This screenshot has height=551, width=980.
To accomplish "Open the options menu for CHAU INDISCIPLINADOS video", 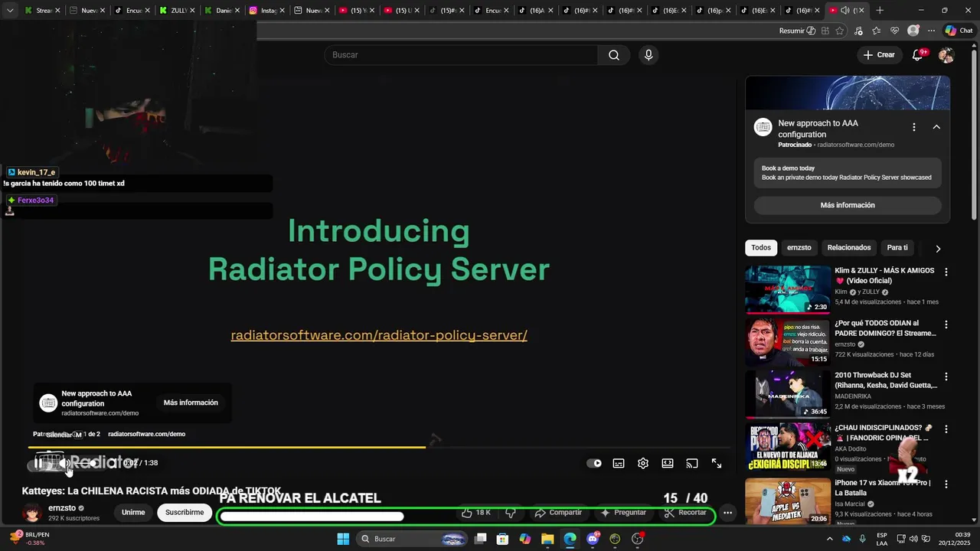I will point(946,429).
